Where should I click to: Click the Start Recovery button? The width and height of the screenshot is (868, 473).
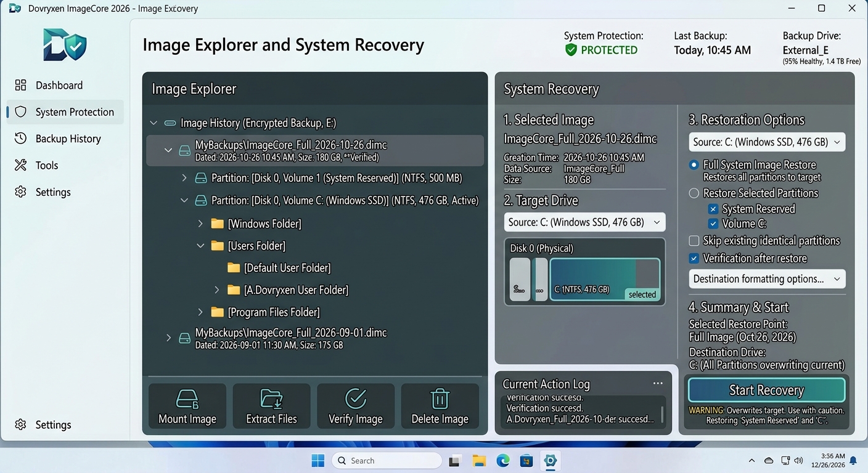(767, 390)
